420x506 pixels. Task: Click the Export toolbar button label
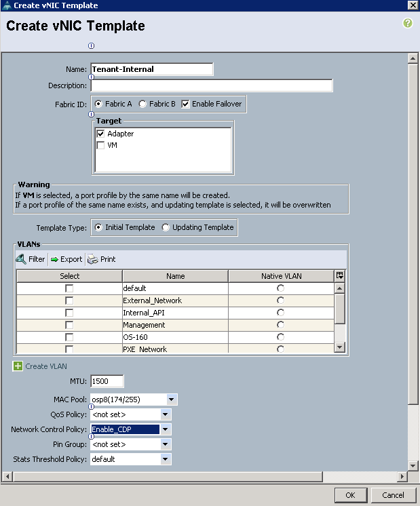tap(71, 259)
